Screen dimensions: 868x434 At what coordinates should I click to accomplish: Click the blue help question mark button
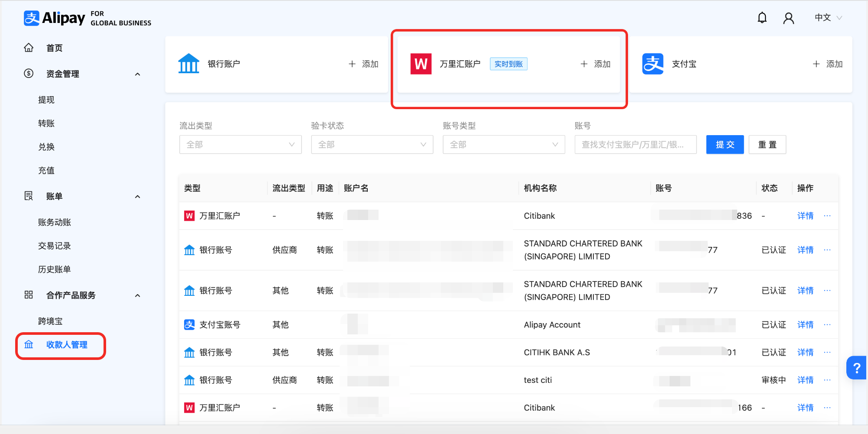coord(856,368)
